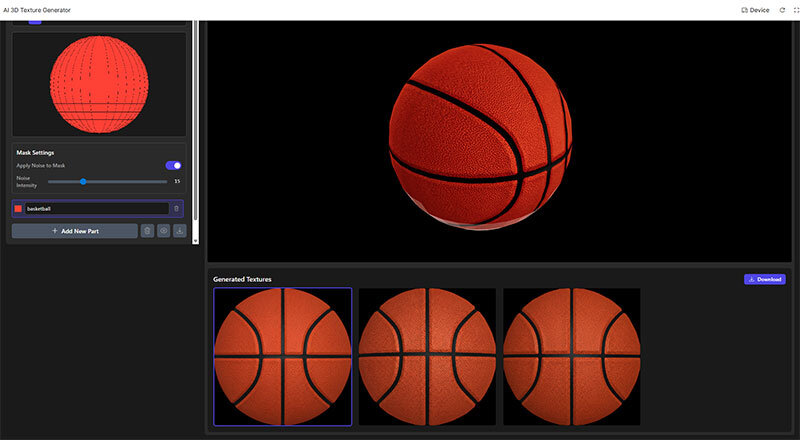Open the red color swatch for basketball part
The image size is (800, 440).
pyautogui.click(x=18, y=209)
